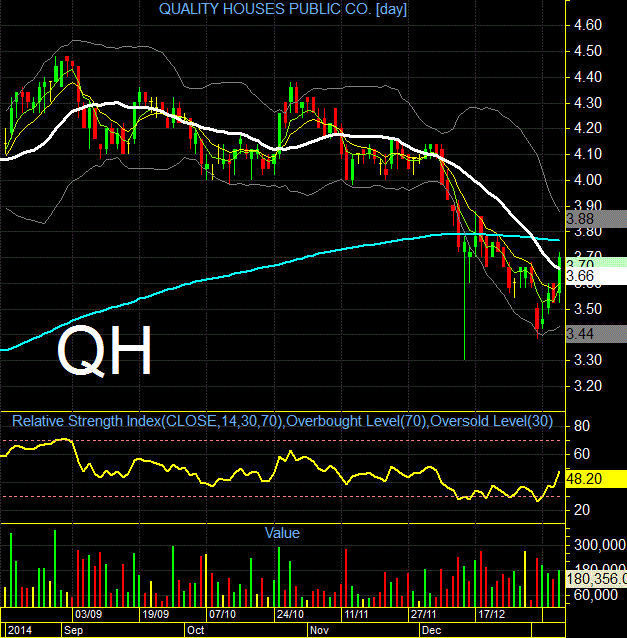The image size is (627, 638).
Task: Click the RSI axis label 80
Action: [x=582, y=426]
